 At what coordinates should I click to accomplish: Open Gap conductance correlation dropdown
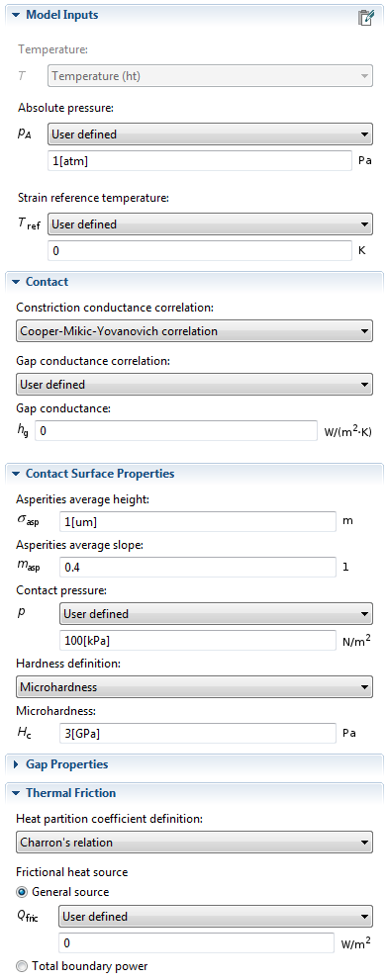point(194,385)
